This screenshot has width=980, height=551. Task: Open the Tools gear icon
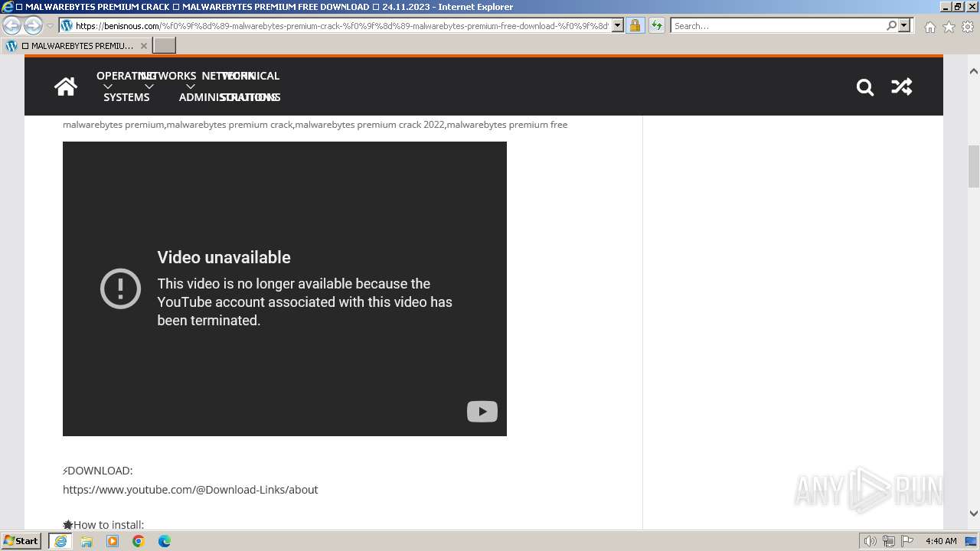pyautogui.click(x=968, y=27)
